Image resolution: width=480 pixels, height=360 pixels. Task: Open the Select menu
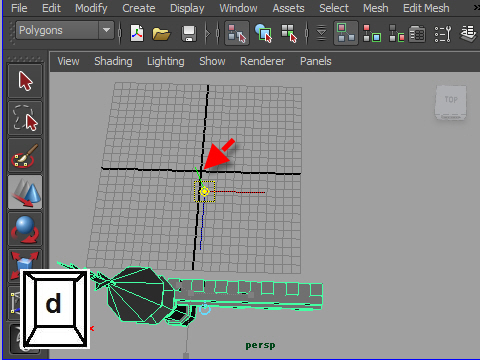[x=334, y=8]
